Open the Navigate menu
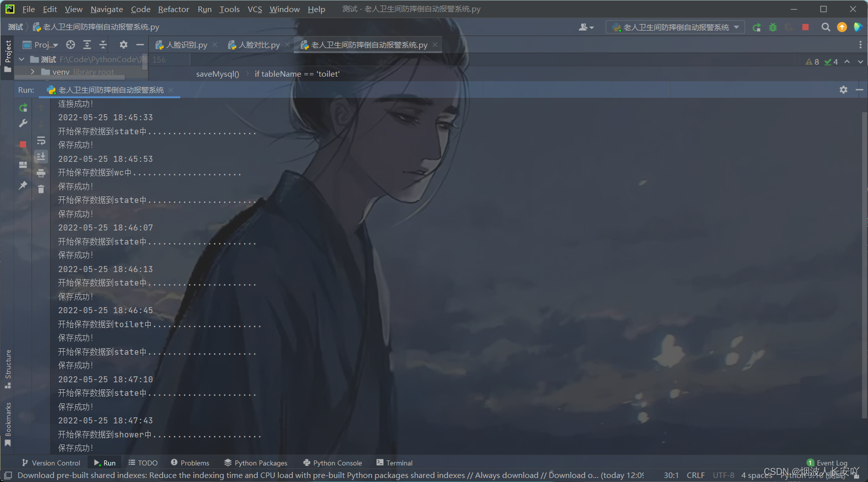Image resolution: width=868 pixels, height=482 pixels. [107, 9]
